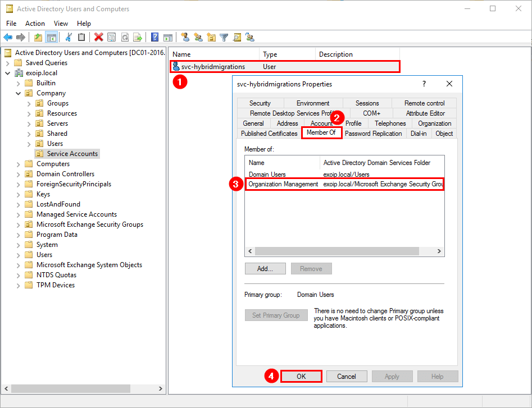Open the File menu
532x408 pixels.
tap(11, 24)
